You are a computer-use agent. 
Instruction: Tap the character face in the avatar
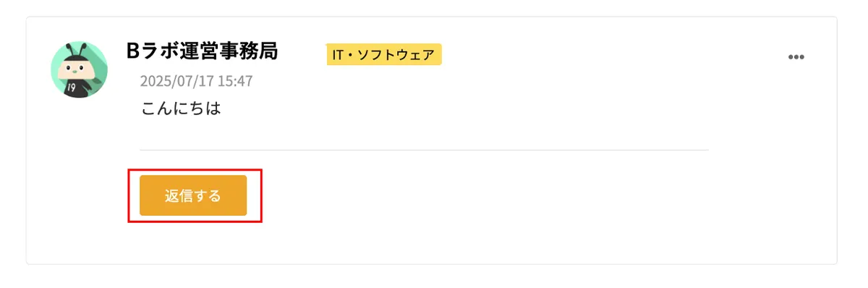[75, 67]
